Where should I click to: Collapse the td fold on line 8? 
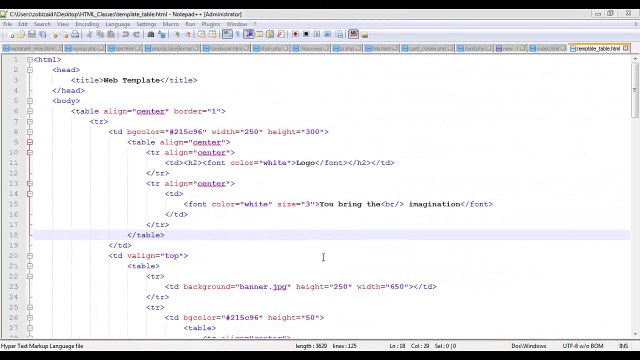click(x=30, y=132)
